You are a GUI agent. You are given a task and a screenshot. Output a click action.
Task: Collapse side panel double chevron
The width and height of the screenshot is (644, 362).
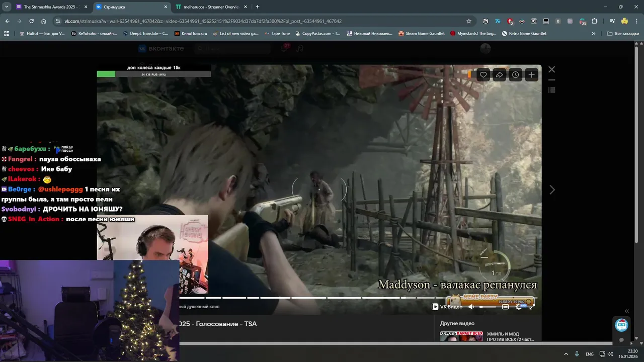pos(627,311)
